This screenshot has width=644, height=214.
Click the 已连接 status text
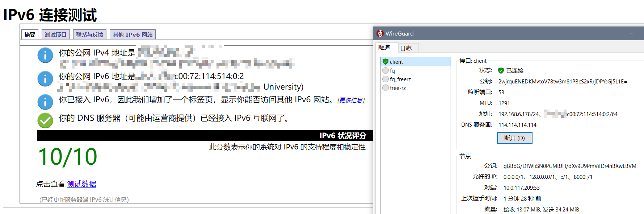click(x=514, y=70)
